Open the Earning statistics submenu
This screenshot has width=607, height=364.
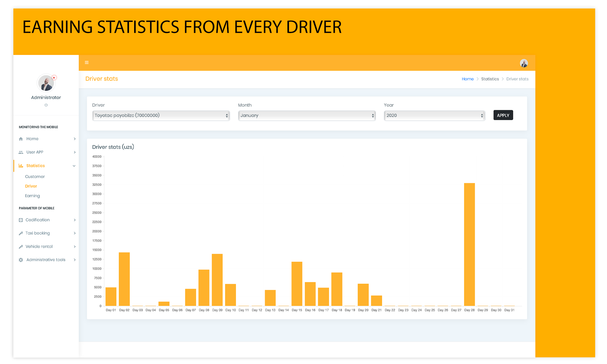(32, 196)
